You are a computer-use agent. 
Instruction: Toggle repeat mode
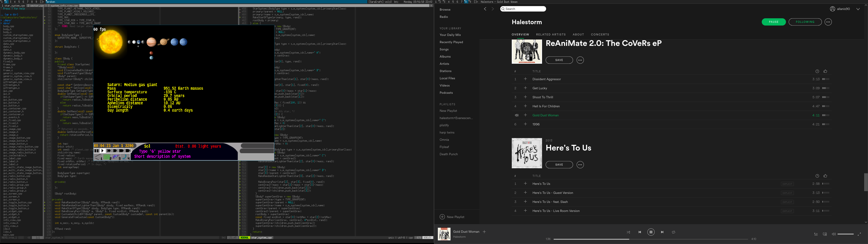(674, 232)
